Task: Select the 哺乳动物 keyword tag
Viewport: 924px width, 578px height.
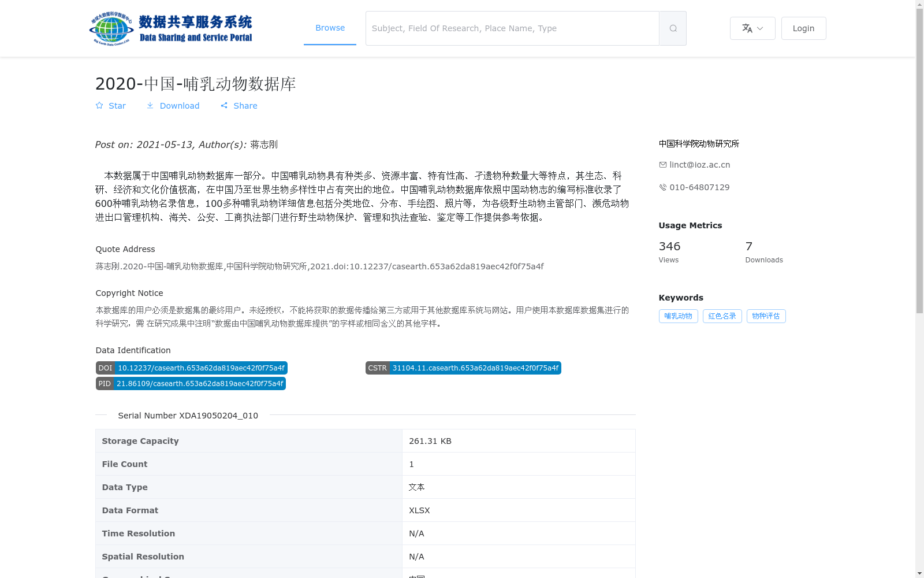Action: coord(678,316)
